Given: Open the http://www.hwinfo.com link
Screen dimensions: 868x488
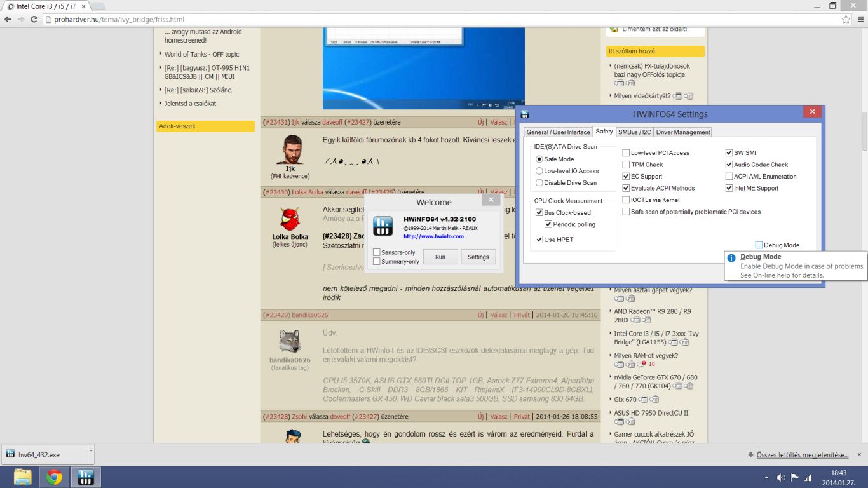Looking at the screenshot, I should pos(433,236).
